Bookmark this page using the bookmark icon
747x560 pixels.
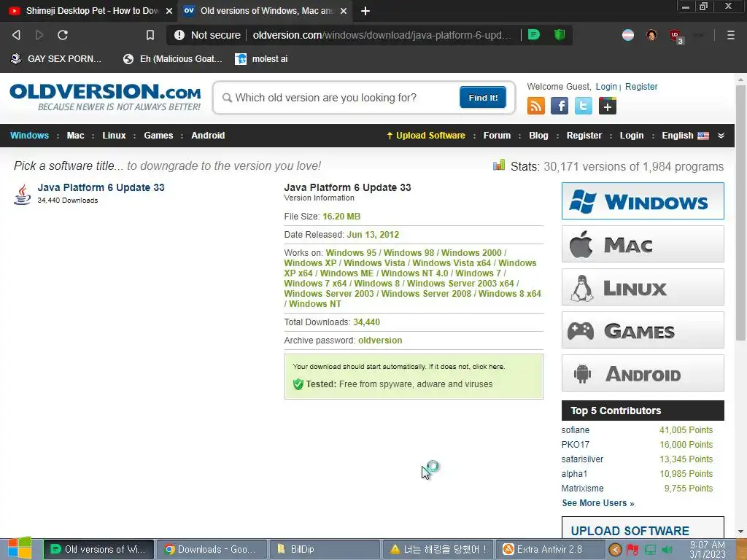[x=150, y=35]
